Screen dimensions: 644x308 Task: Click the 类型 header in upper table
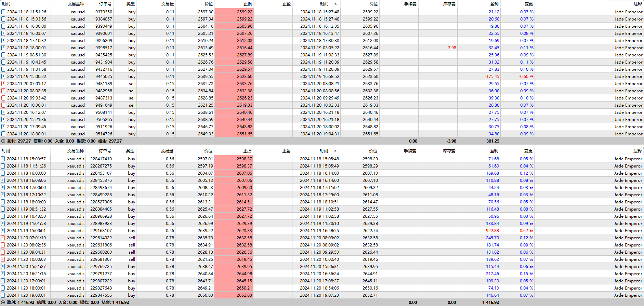(x=131, y=4)
